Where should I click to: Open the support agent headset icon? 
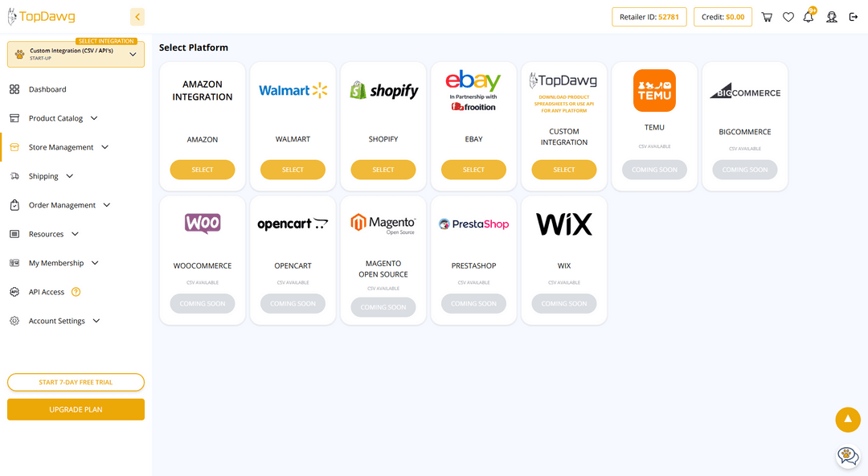point(832,17)
